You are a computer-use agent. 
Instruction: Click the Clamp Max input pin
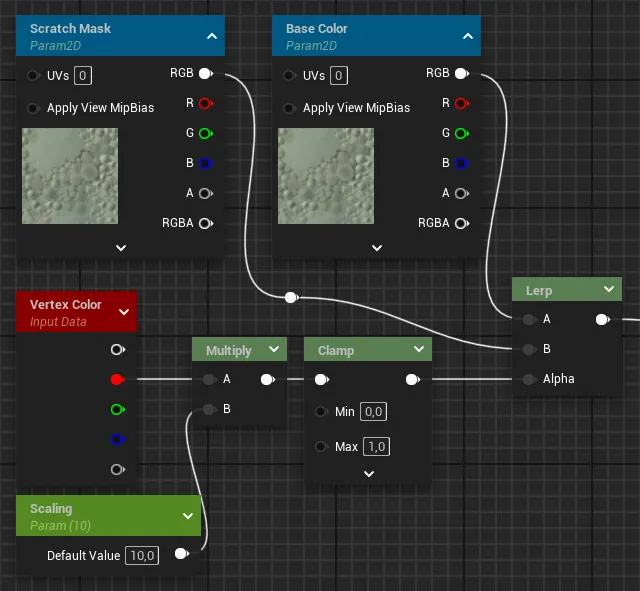click(x=321, y=447)
